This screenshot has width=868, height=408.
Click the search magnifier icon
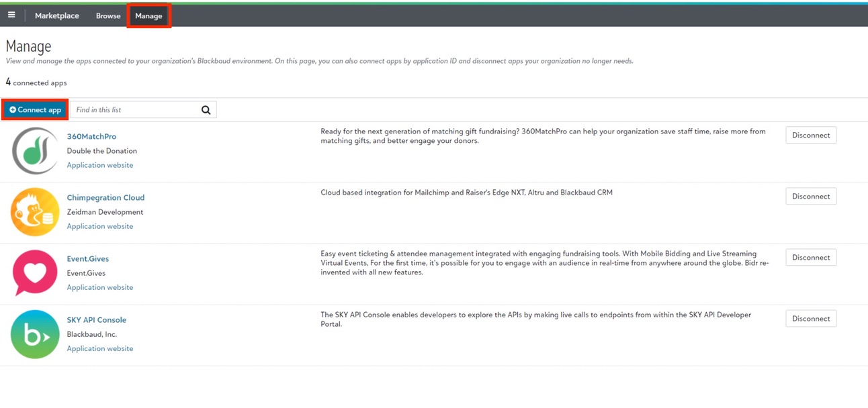click(x=206, y=110)
